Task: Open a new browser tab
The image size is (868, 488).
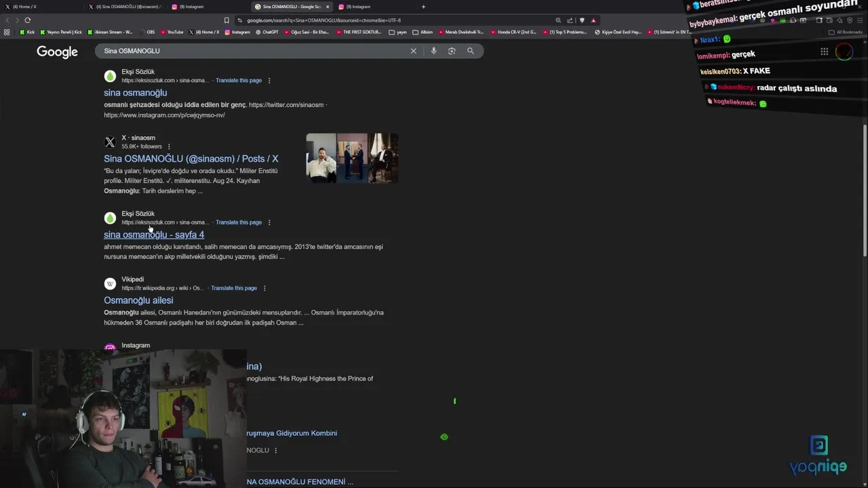Action: point(423,7)
